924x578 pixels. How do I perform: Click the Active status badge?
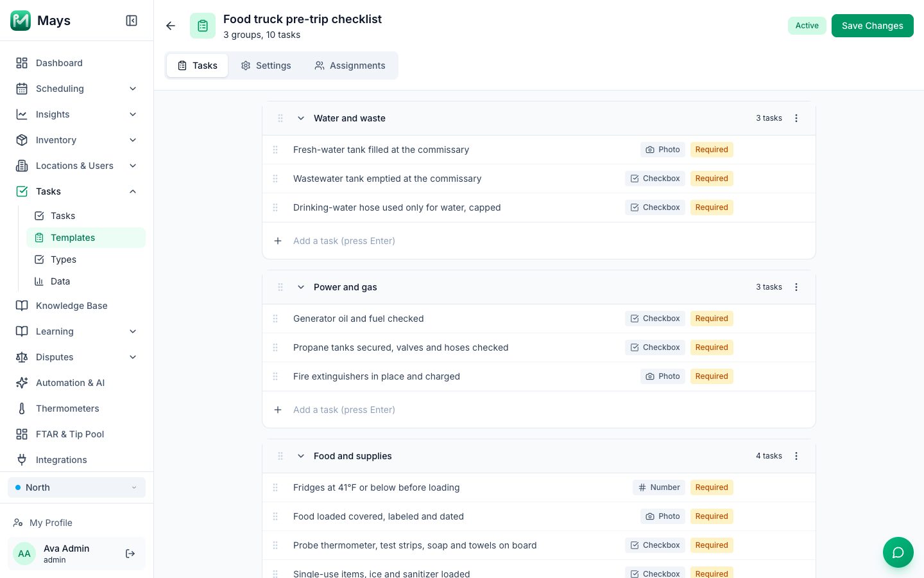[807, 26]
